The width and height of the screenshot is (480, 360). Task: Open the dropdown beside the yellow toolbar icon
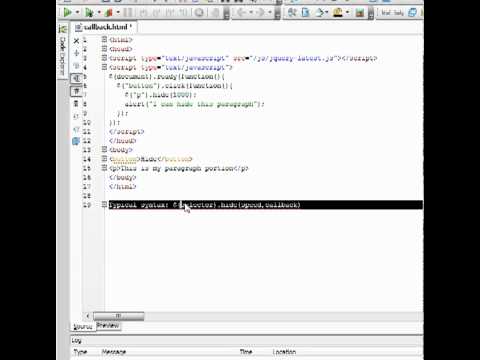(x=348, y=13)
